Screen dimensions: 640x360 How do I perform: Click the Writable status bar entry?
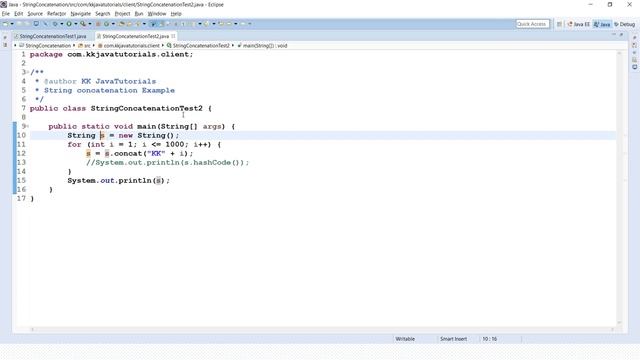(405, 339)
